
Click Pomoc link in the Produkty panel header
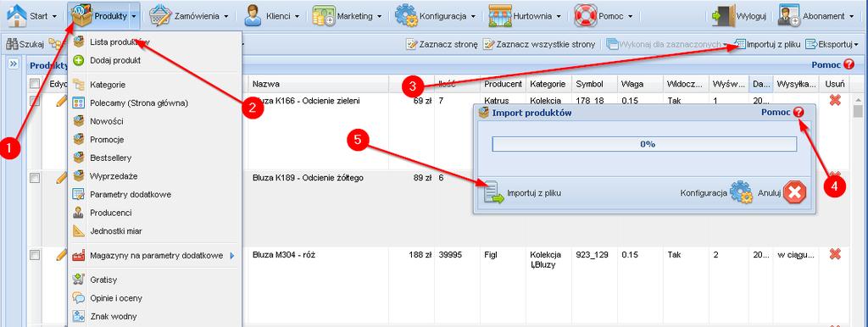826,64
